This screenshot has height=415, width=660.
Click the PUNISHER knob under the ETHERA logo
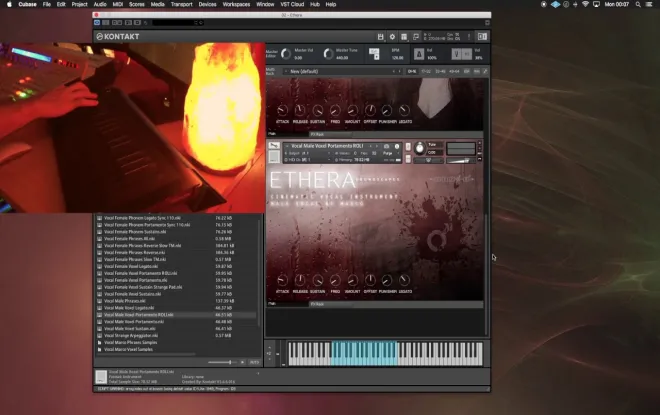coord(387,280)
